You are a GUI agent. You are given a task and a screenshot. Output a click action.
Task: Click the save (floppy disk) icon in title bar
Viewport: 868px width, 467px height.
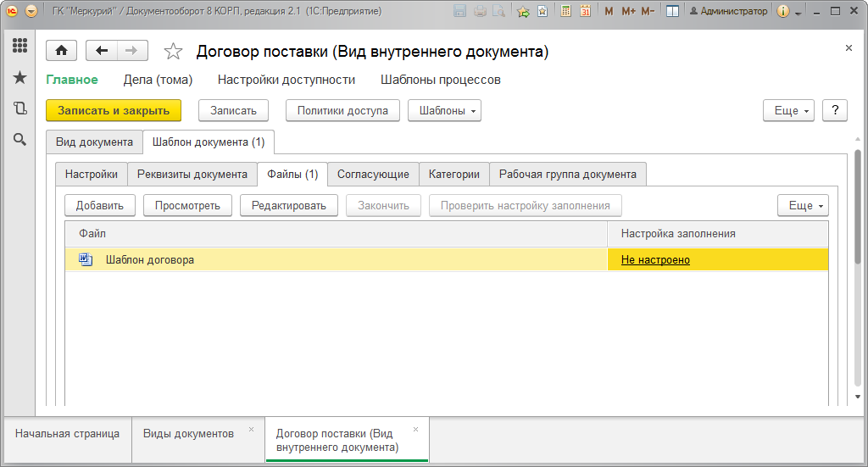coord(459,11)
